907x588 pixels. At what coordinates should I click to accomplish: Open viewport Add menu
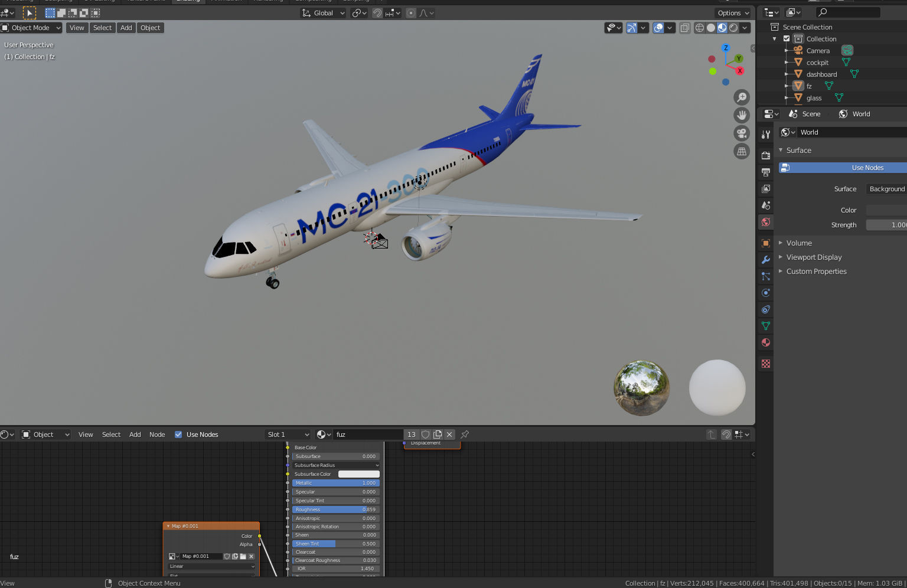click(126, 28)
